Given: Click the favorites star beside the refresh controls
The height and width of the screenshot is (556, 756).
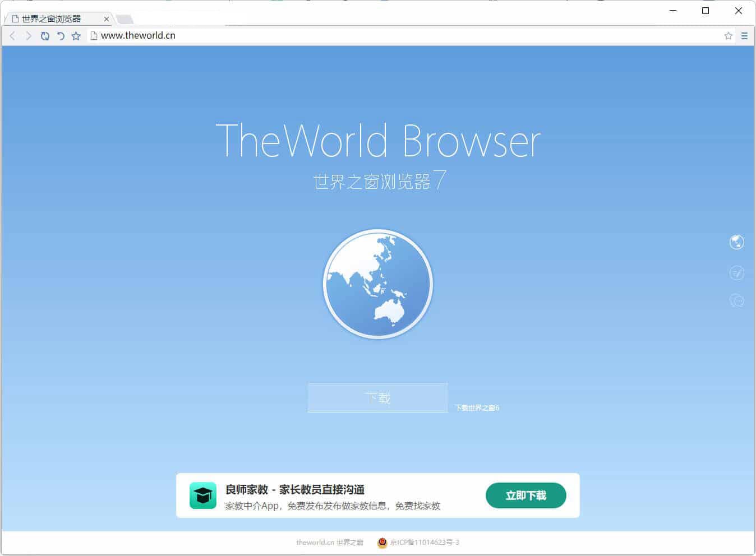Looking at the screenshot, I should click(76, 36).
